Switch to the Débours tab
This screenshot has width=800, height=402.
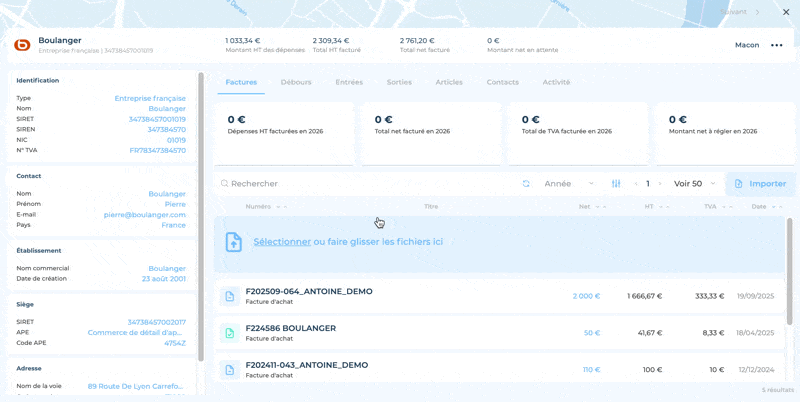296,82
